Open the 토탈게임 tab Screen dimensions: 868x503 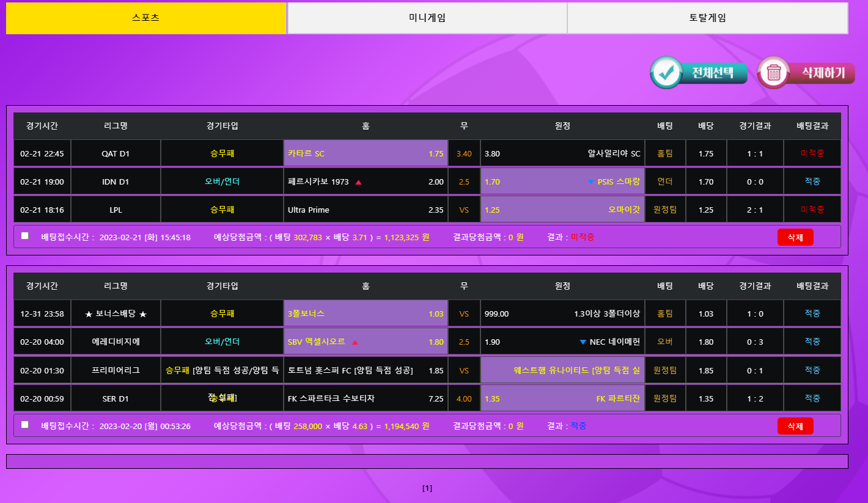pos(707,18)
